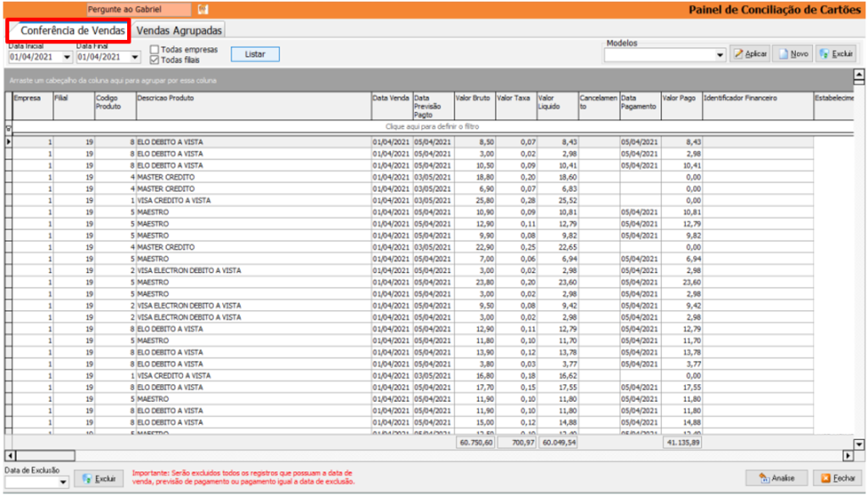
Task: Sort by the Empresa column header
Action: coord(33,106)
